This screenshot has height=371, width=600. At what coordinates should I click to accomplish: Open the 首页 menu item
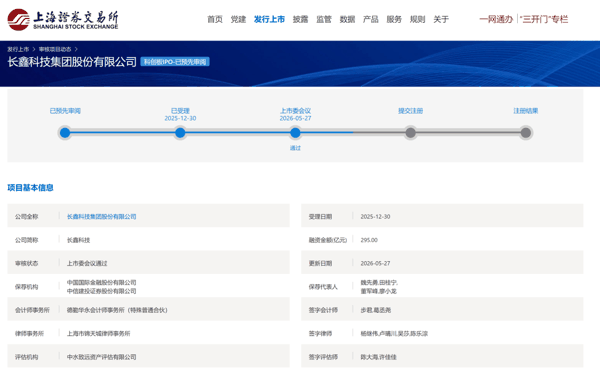[x=215, y=19]
